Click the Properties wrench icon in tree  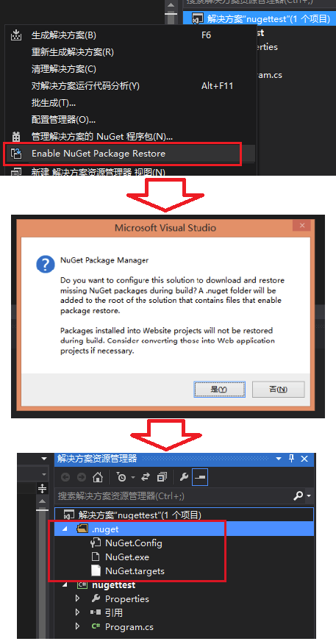(96, 598)
